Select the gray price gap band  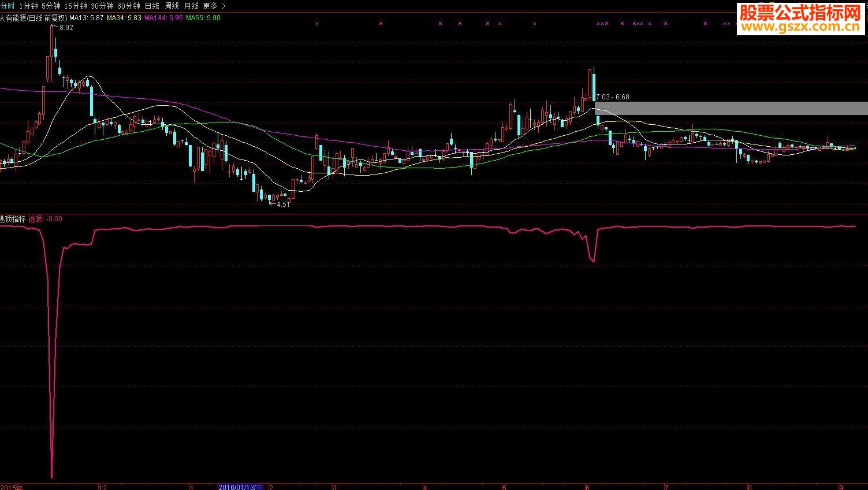(731, 108)
